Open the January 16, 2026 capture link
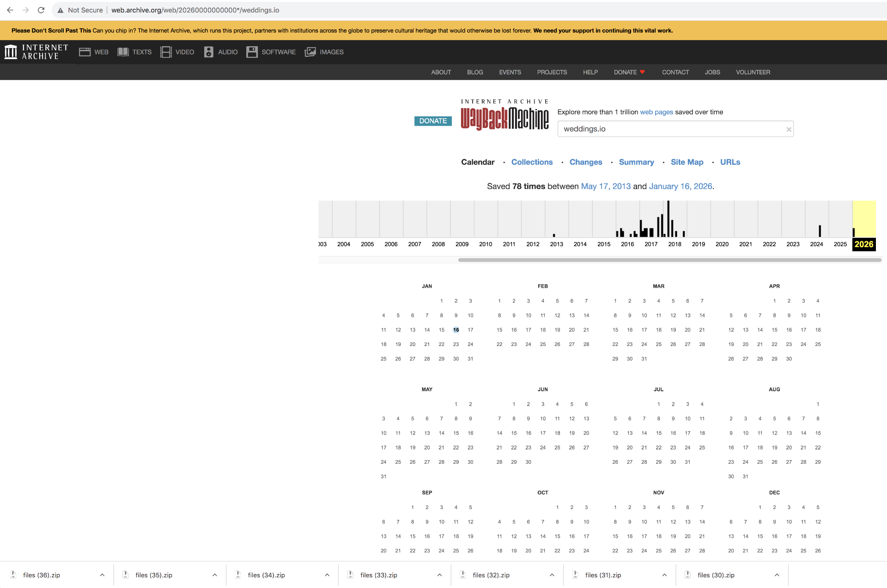Viewport: 887px width, 588px height. click(x=680, y=186)
